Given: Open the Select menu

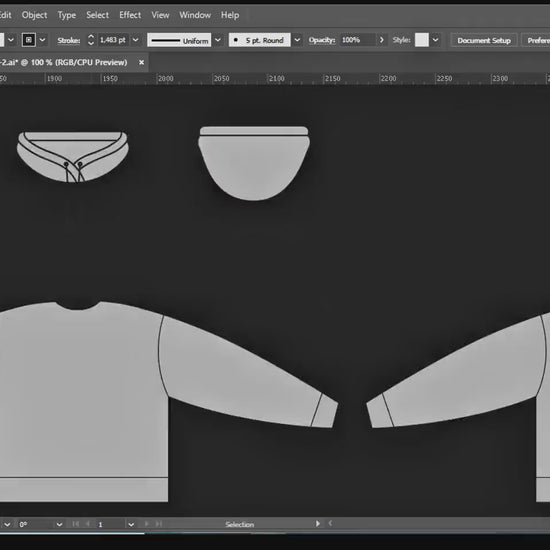Looking at the screenshot, I should tap(98, 15).
